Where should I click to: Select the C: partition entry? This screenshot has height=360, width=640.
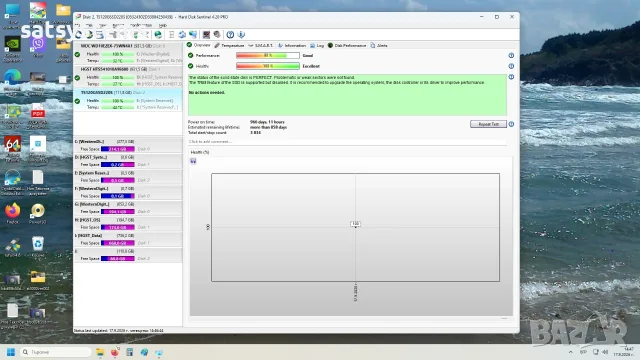[x=128, y=145]
